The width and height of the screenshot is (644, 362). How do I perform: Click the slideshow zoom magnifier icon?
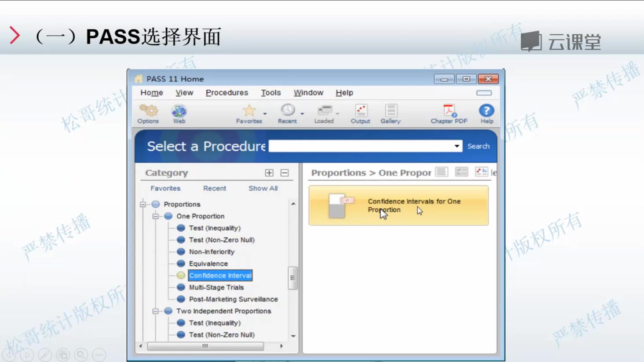81,355
